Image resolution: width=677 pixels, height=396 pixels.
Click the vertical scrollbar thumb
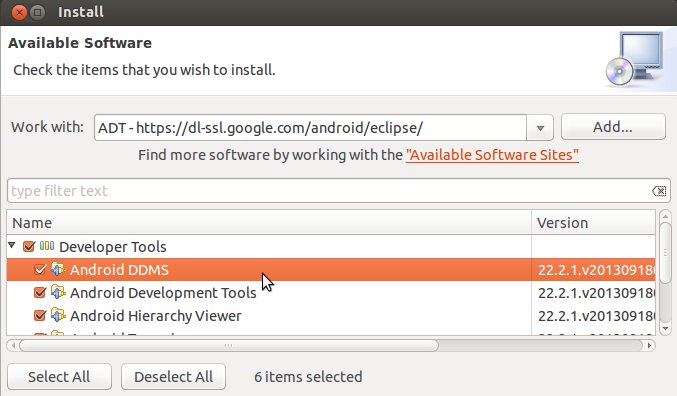coord(665,252)
